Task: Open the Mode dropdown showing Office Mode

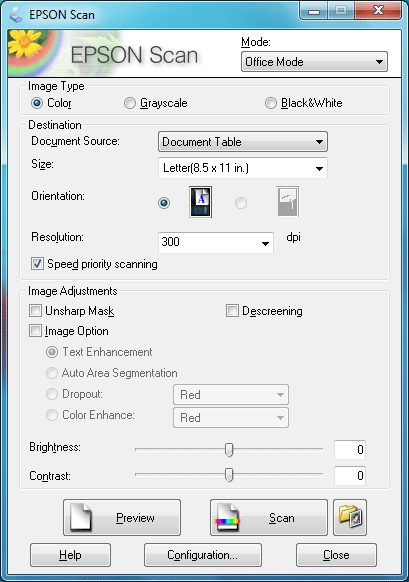Action: point(314,62)
